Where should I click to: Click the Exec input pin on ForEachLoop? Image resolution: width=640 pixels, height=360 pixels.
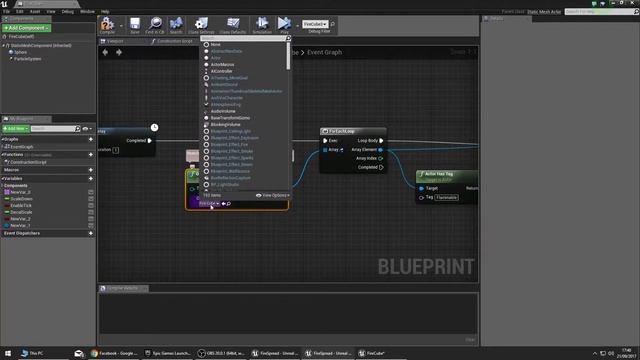click(x=325, y=140)
